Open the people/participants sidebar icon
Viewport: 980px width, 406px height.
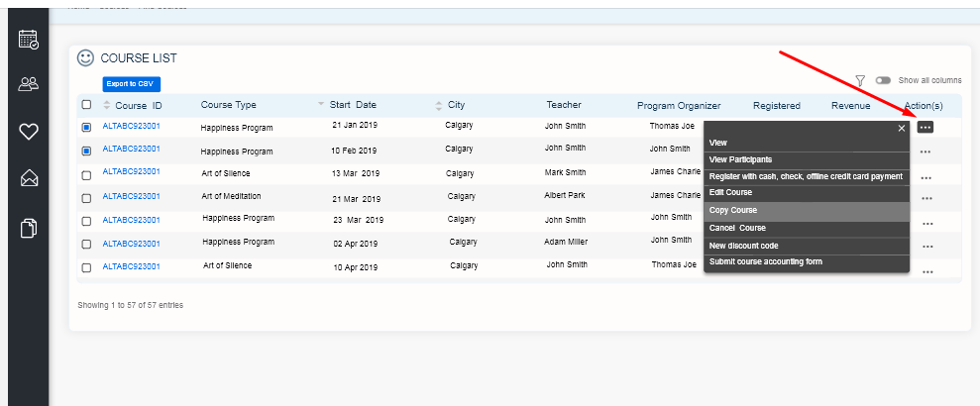[x=29, y=84]
